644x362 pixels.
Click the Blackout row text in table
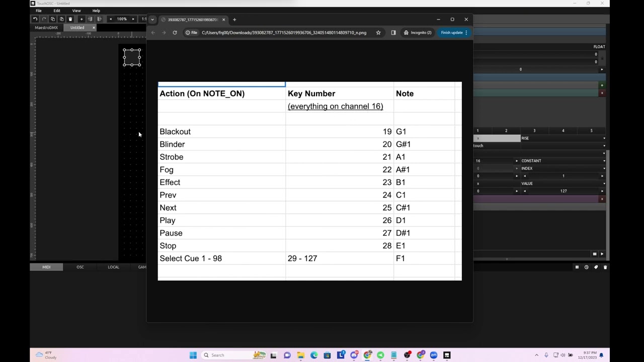pos(175,132)
